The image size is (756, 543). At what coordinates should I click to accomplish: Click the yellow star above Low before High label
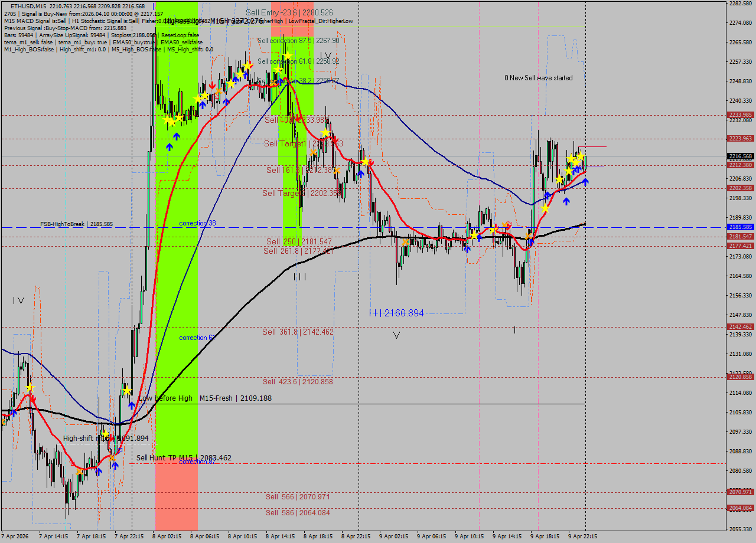click(x=127, y=391)
